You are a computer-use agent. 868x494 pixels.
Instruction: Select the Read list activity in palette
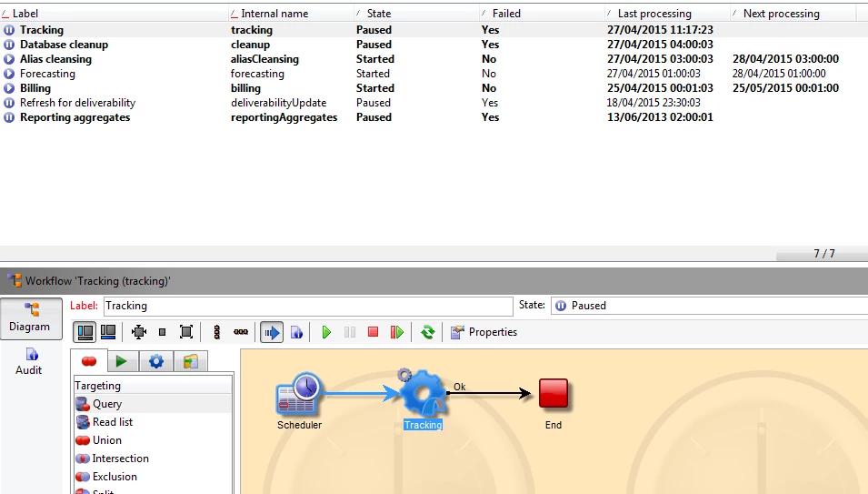click(x=152, y=422)
